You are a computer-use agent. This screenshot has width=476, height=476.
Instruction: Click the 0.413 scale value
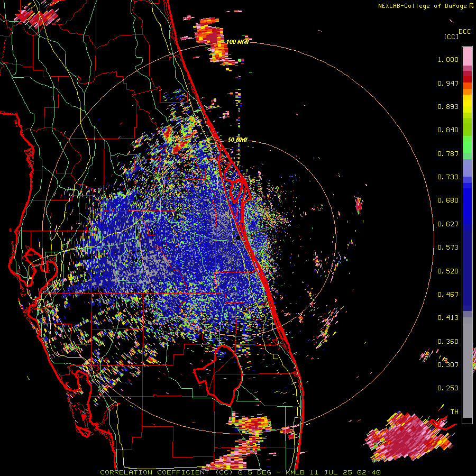point(448,318)
